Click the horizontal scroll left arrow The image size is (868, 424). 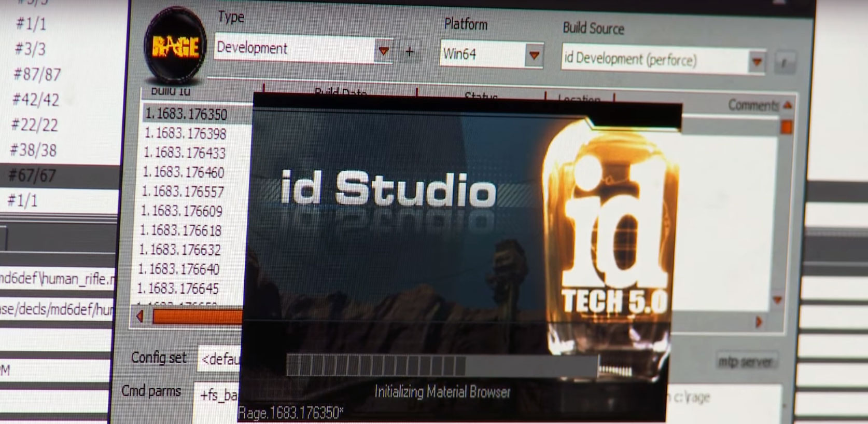tap(139, 316)
